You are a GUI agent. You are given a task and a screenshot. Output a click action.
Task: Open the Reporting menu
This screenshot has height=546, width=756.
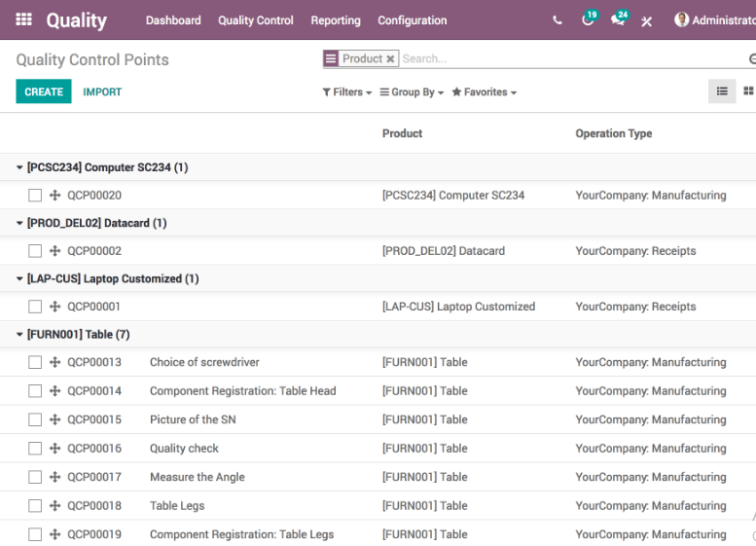pos(336,20)
